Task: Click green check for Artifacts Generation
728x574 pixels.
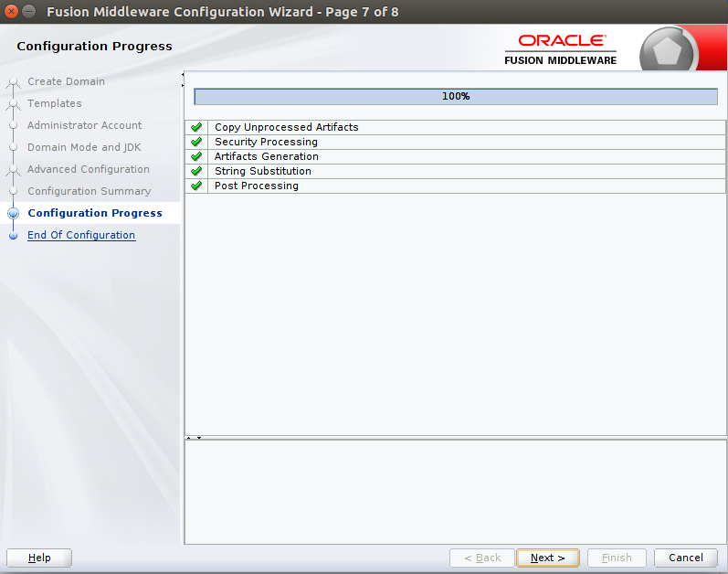Action: pos(196,156)
